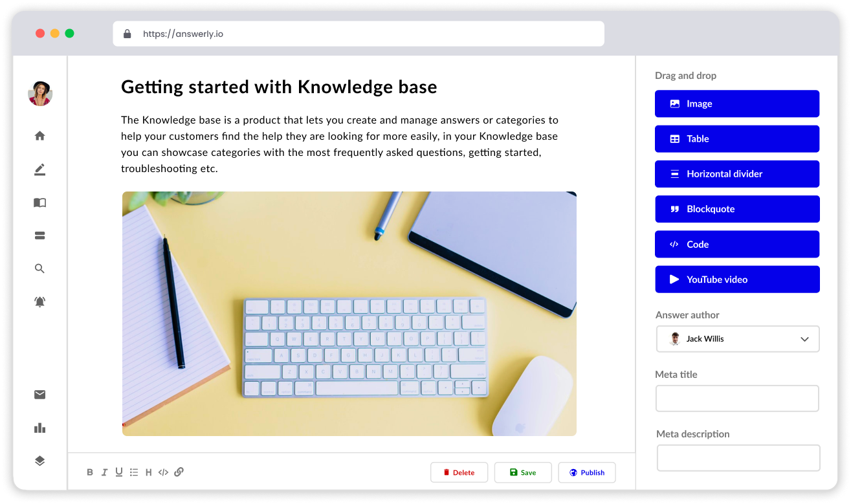The image size is (851, 504).
Task: Open the bar chart analytics icon
Action: 39,428
